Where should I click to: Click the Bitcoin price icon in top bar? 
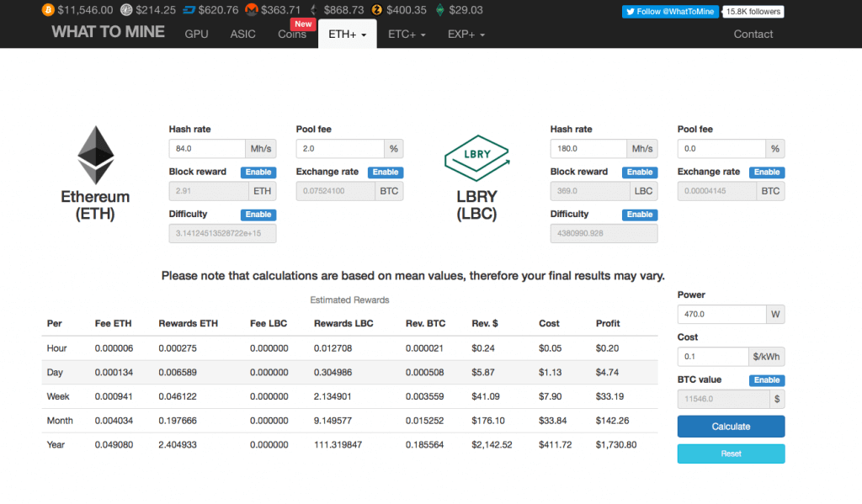(47, 10)
